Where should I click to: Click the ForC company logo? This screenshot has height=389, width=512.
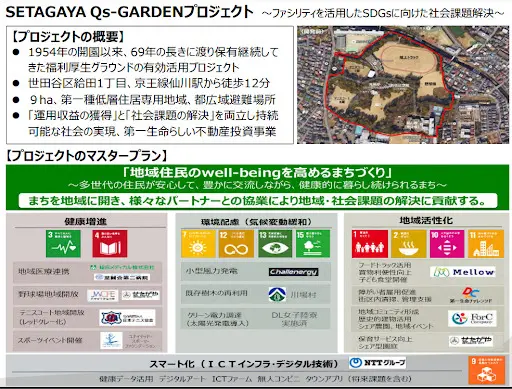pyautogui.click(x=472, y=318)
